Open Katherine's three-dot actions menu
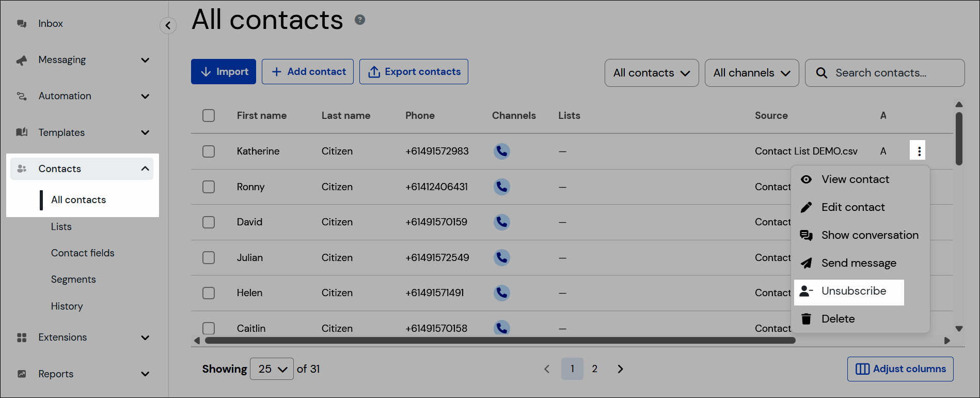This screenshot has width=980, height=398. pyautogui.click(x=919, y=151)
